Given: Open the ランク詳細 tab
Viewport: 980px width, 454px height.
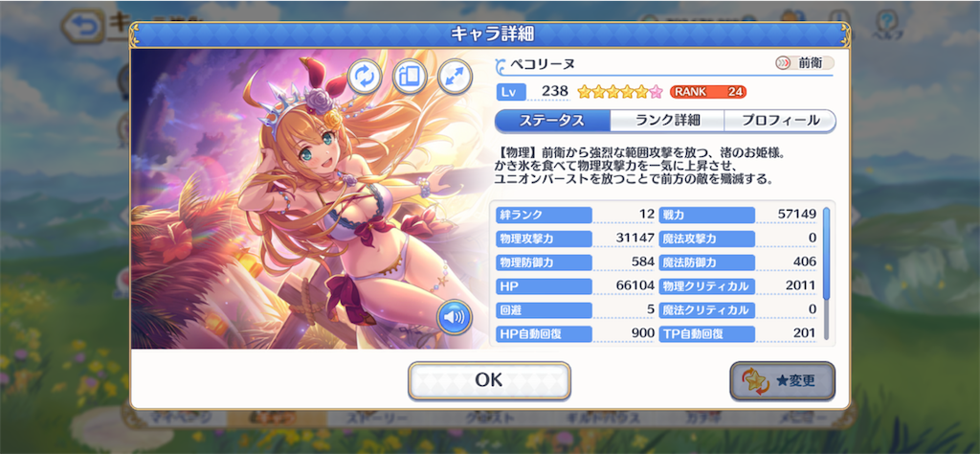Looking at the screenshot, I should click(667, 121).
